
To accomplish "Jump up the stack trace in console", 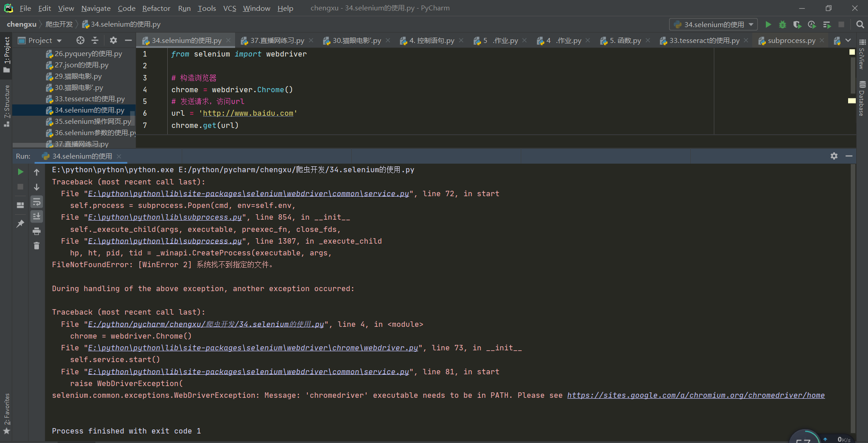I will 37,172.
